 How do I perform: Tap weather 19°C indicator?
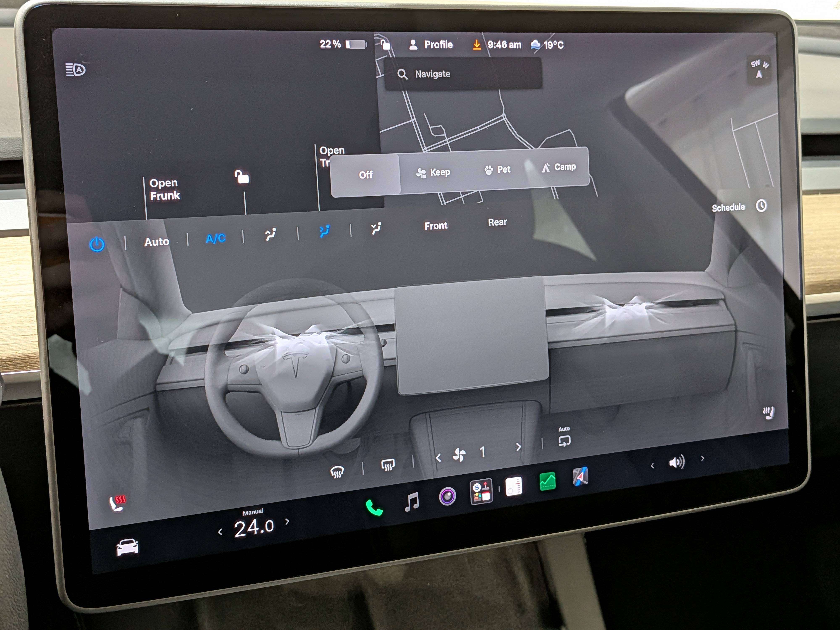point(547,45)
